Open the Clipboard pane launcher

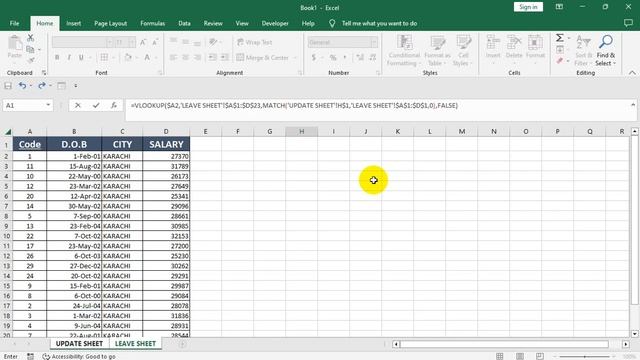click(44, 73)
